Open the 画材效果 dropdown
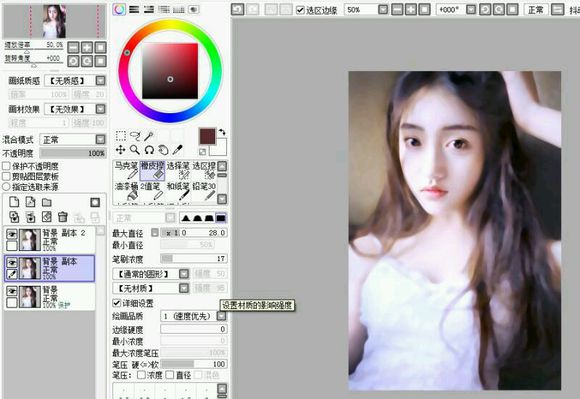580x399 pixels. [100, 109]
